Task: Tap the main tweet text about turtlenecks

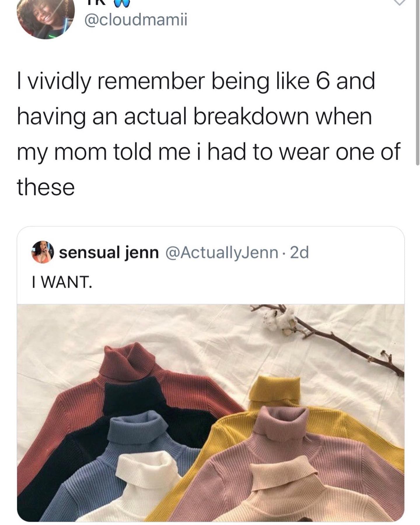Action: (209, 134)
